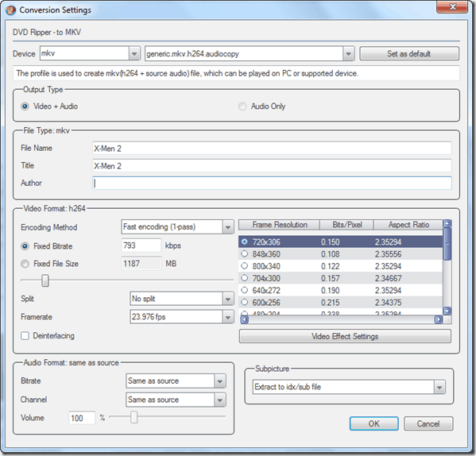Screen dimensions: 476x456
Task: Click the Volume percentage field
Action: tap(82, 418)
